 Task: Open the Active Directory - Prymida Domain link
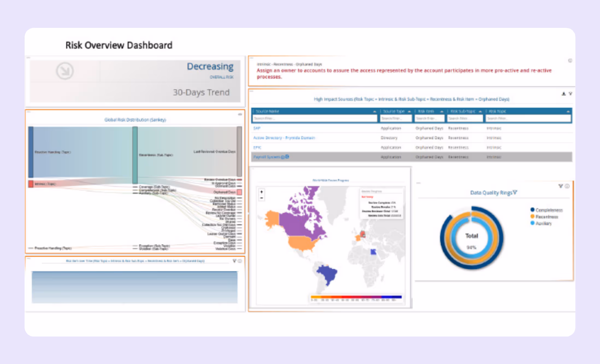tap(285, 138)
